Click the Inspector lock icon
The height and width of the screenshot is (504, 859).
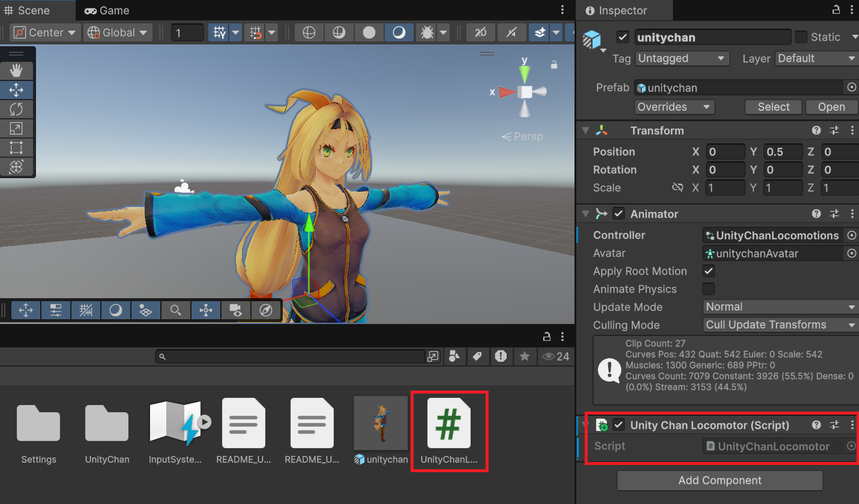[x=836, y=10]
